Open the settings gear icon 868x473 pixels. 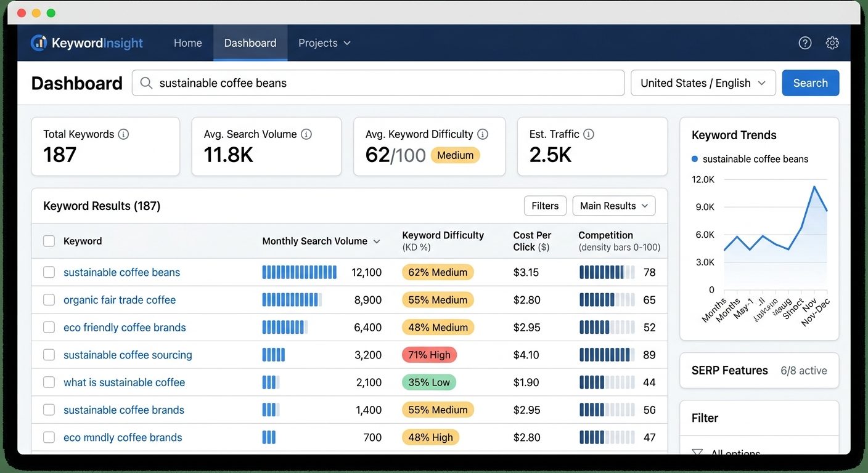[832, 42]
